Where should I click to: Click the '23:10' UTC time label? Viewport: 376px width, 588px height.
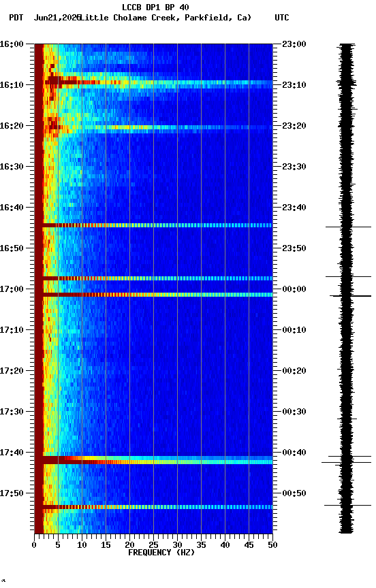pos(294,85)
